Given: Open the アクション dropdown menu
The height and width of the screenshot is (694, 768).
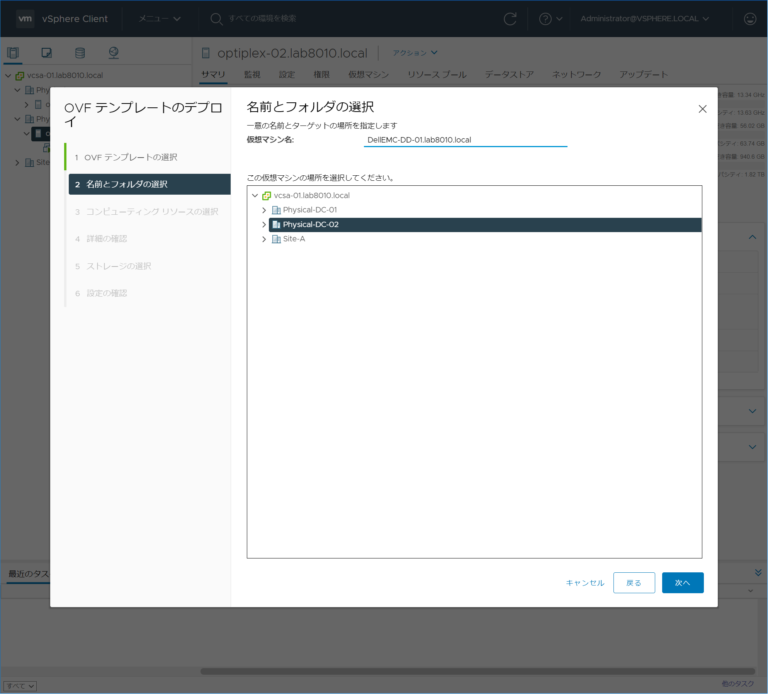Looking at the screenshot, I should 415,52.
